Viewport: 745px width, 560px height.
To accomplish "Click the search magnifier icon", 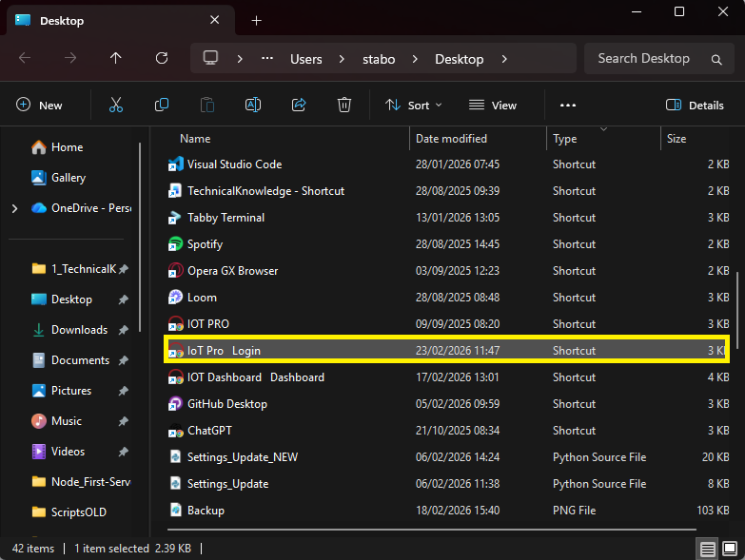I will (x=716, y=59).
